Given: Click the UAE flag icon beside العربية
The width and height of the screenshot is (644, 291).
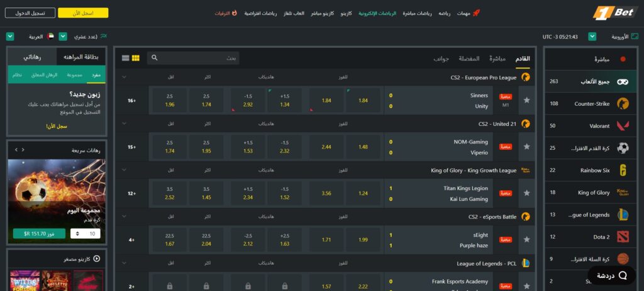Looking at the screenshot, I should click(x=50, y=37).
